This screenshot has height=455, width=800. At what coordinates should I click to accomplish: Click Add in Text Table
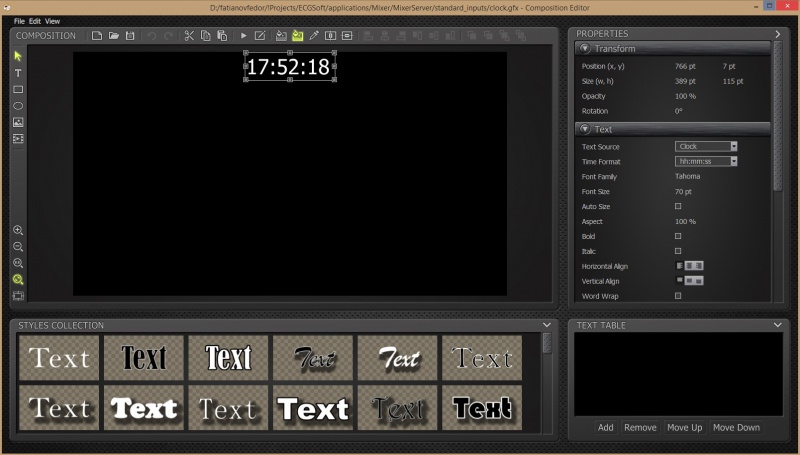pyautogui.click(x=606, y=427)
